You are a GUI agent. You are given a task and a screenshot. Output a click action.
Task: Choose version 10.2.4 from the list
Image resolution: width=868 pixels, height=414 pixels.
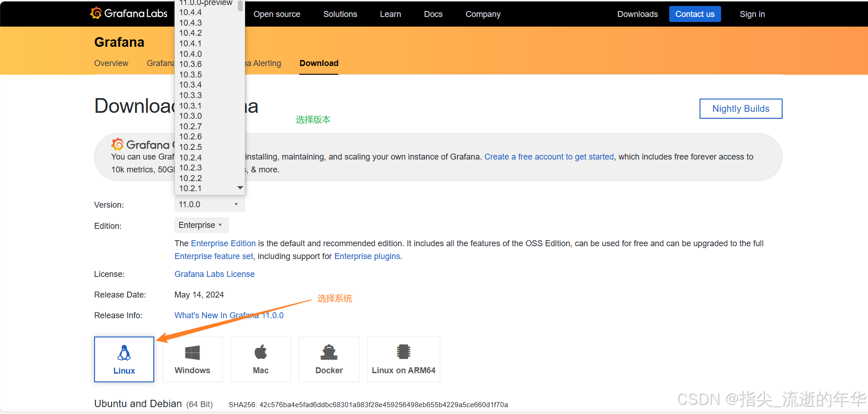point(190,158)
